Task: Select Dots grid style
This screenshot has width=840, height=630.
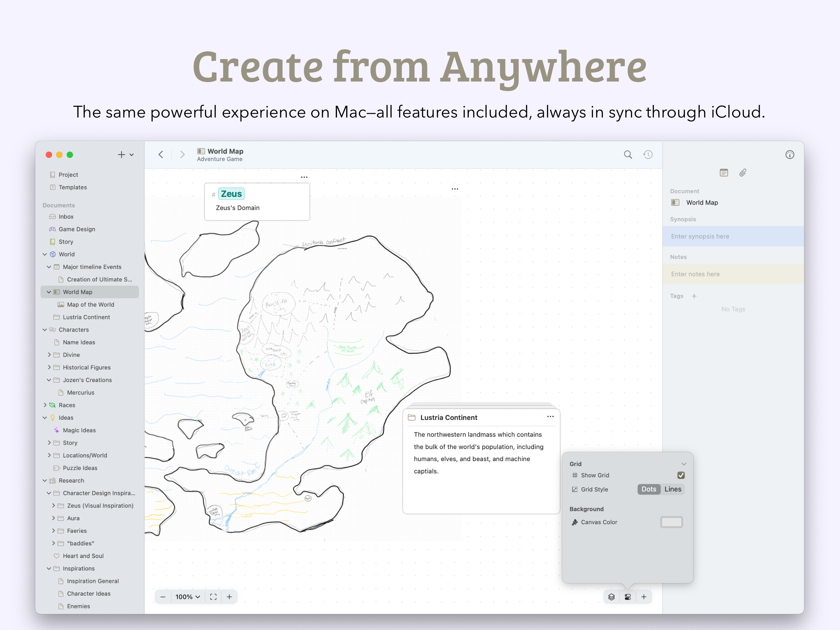Action: point(649,489)
